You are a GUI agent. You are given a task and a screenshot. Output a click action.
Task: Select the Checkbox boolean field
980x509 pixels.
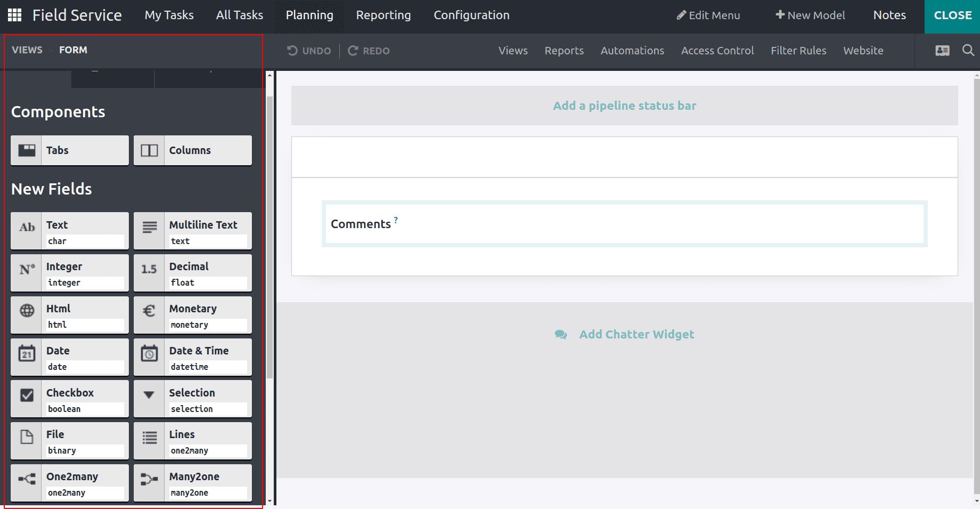70,399
